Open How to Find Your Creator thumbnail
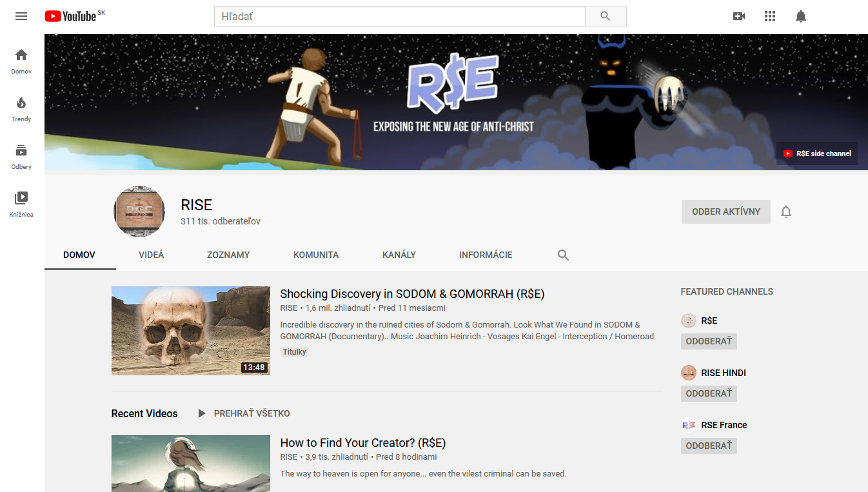The width and height of the screenshot is (868, 492). tap(191, 464)
